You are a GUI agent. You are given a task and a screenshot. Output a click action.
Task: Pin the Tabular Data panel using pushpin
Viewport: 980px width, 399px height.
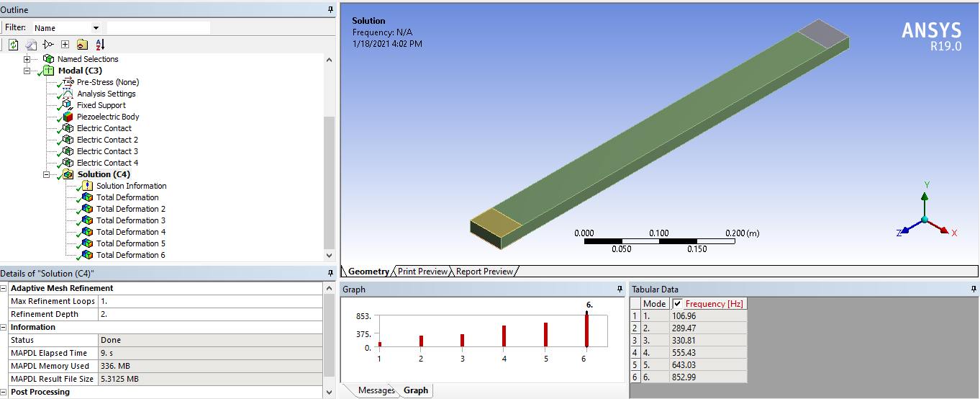[x=975, y=289]
